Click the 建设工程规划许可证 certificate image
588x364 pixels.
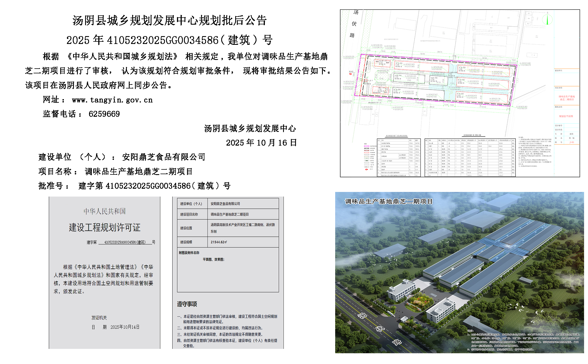[x=105, y=272]
